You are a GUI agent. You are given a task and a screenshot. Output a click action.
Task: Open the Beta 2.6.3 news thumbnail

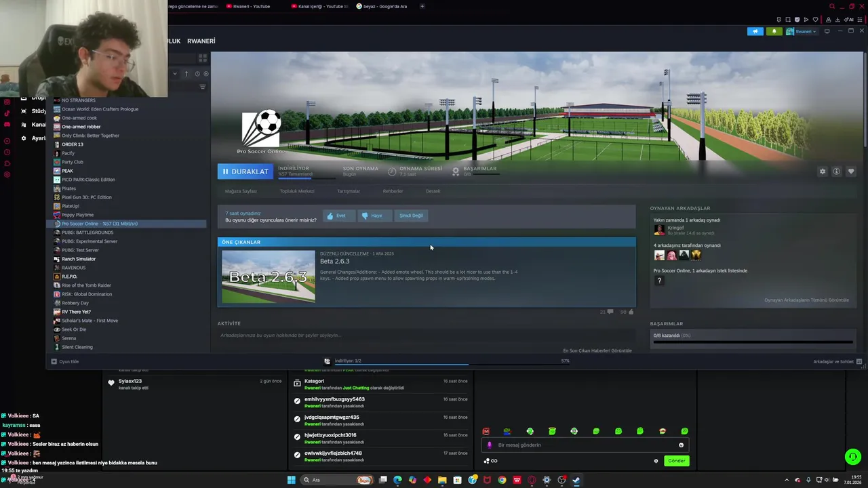(x=269, y=277)
